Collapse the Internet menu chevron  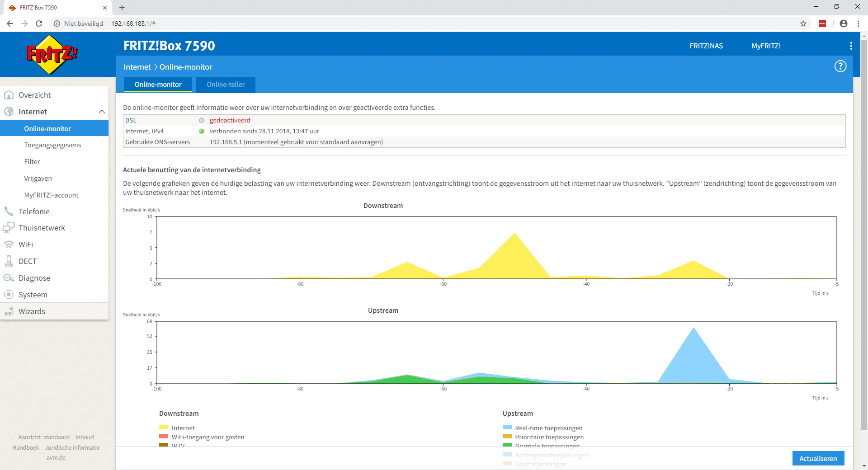point(102,112)
